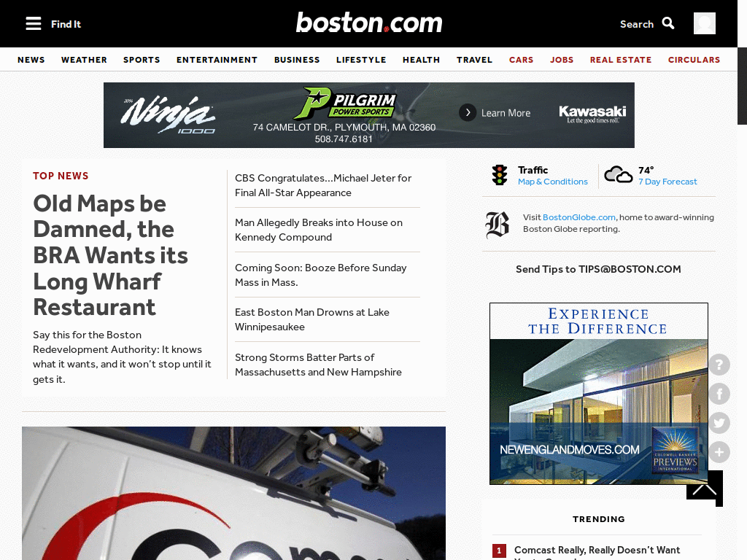
Task: Click the Search text label
Action: click(636, 24)
